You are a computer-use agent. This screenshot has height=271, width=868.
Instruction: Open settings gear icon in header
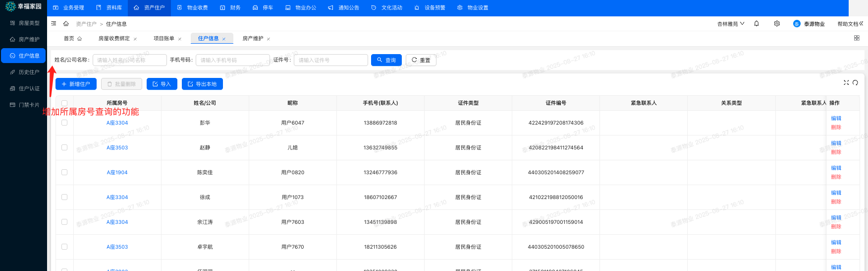[x=777, y=23]
